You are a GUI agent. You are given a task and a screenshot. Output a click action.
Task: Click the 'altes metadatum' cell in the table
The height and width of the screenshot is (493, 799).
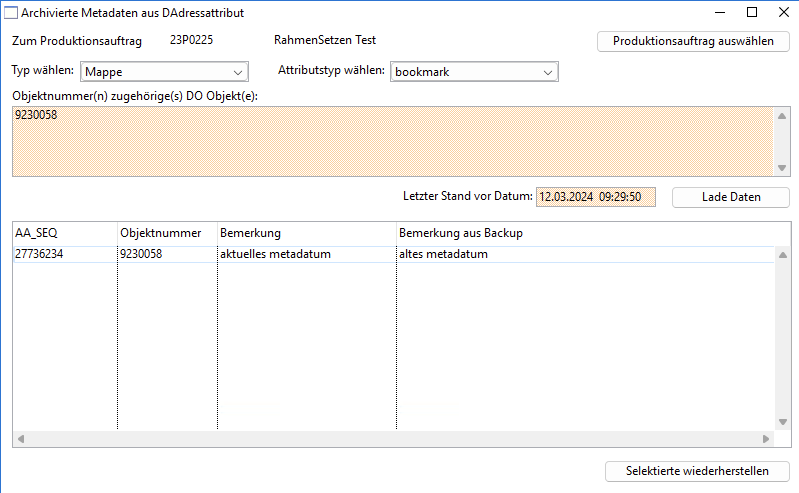[443, 254]
